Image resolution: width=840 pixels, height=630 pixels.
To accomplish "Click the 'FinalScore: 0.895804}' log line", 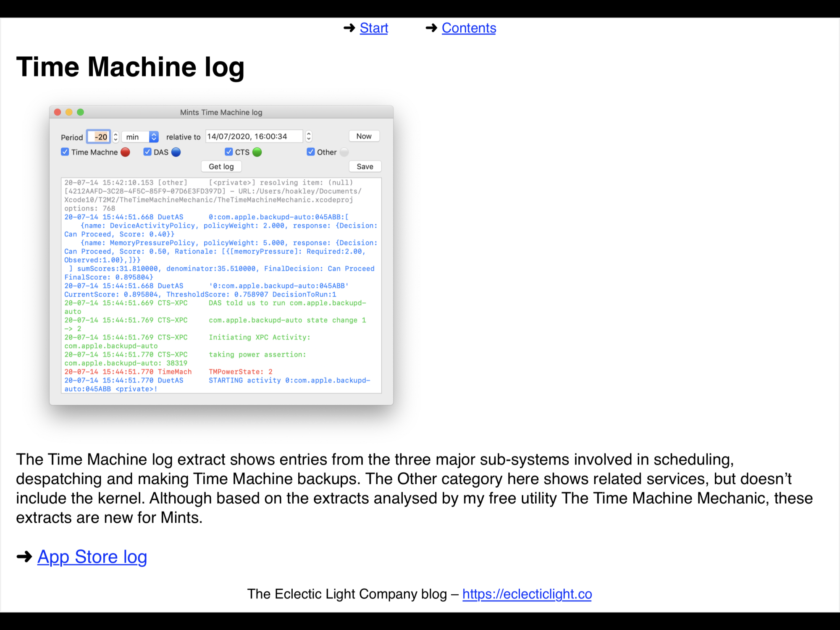I will 109,277.
